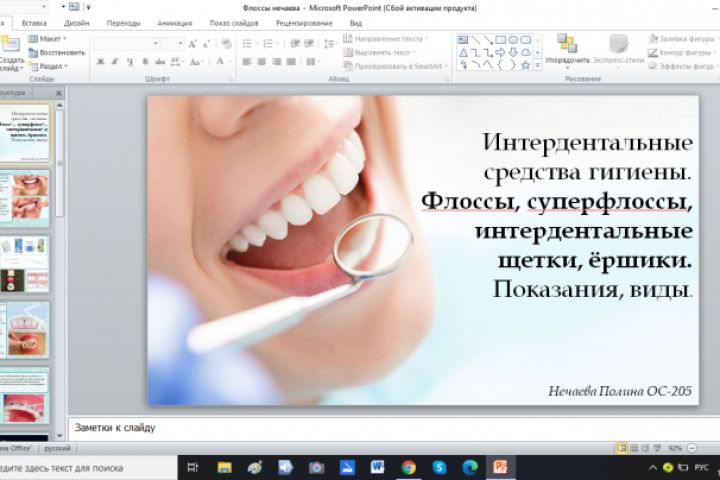
Task: Select the left brace shape
Action: point(501,65)
